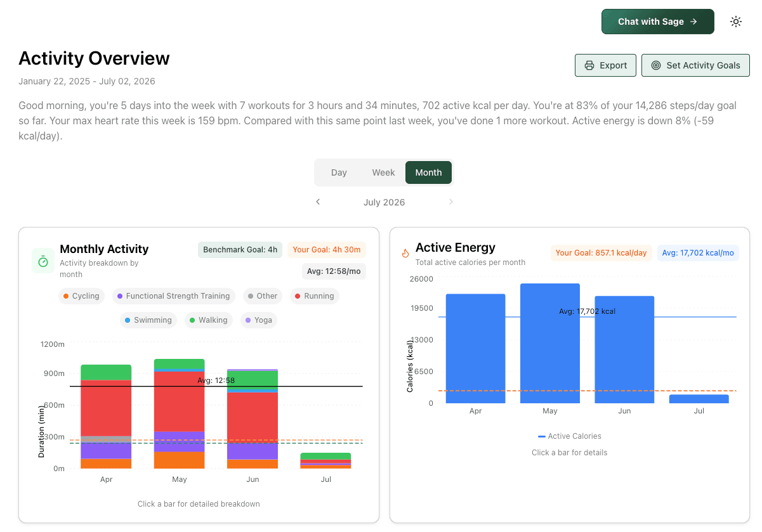Click the Jul bar in Monthly Activity

pos(325,461)
